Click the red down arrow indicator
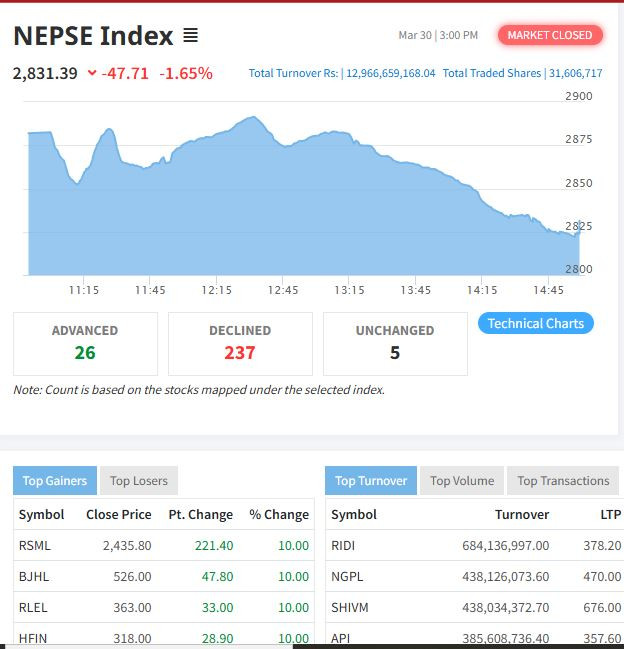624x649 pixels. coord(92,73)
